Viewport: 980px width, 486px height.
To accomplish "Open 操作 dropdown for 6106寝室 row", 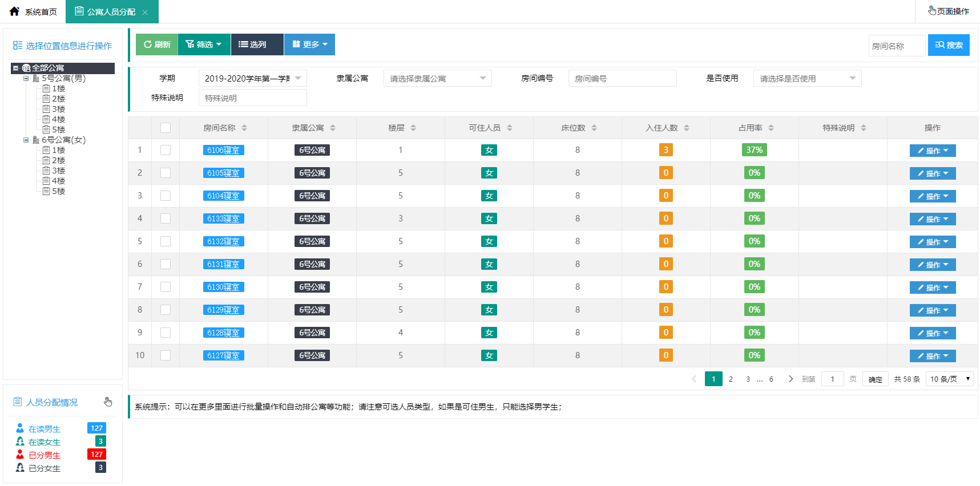I will tap(933, 151).
